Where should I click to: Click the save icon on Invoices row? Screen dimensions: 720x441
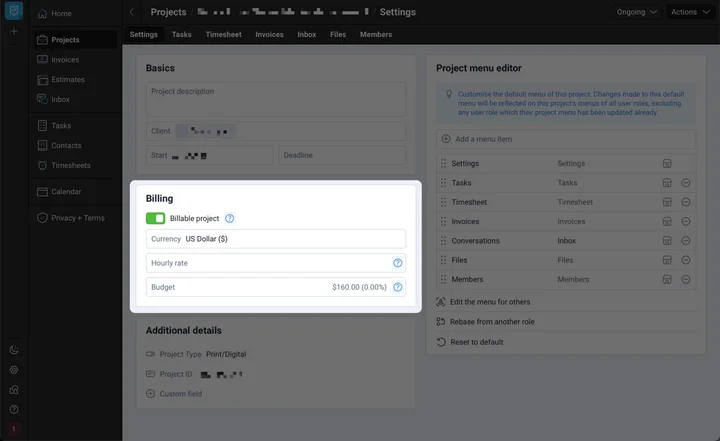(x=667, y=222)
